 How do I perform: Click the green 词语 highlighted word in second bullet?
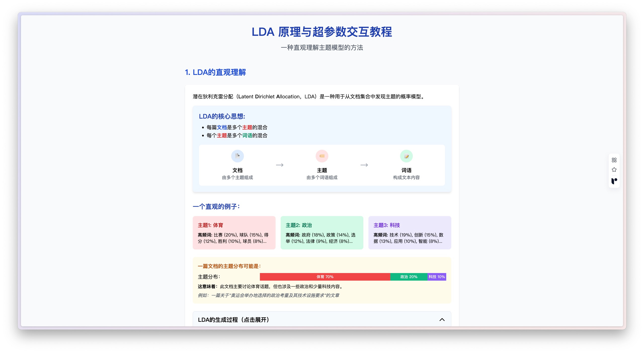(x=247, y=136)
